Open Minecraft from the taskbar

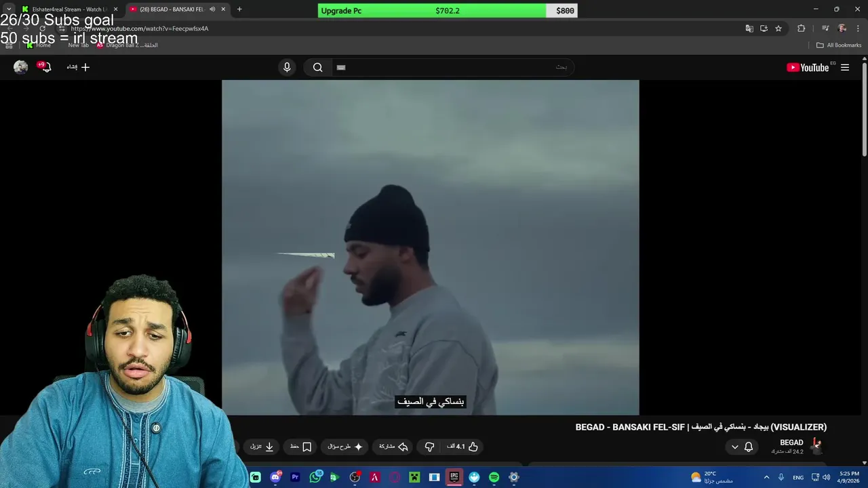click(414, 477)
